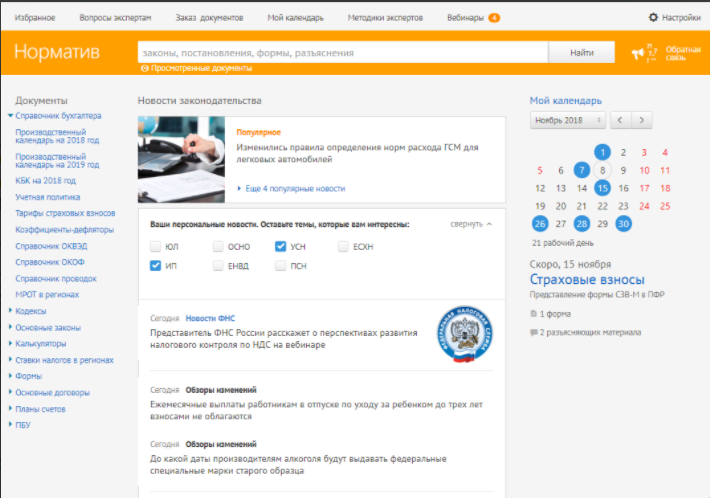Click the document icon next to 1 форма
The height and width of the screenshot is (498, 710).
pyautogui.click(x=533, y=313)
